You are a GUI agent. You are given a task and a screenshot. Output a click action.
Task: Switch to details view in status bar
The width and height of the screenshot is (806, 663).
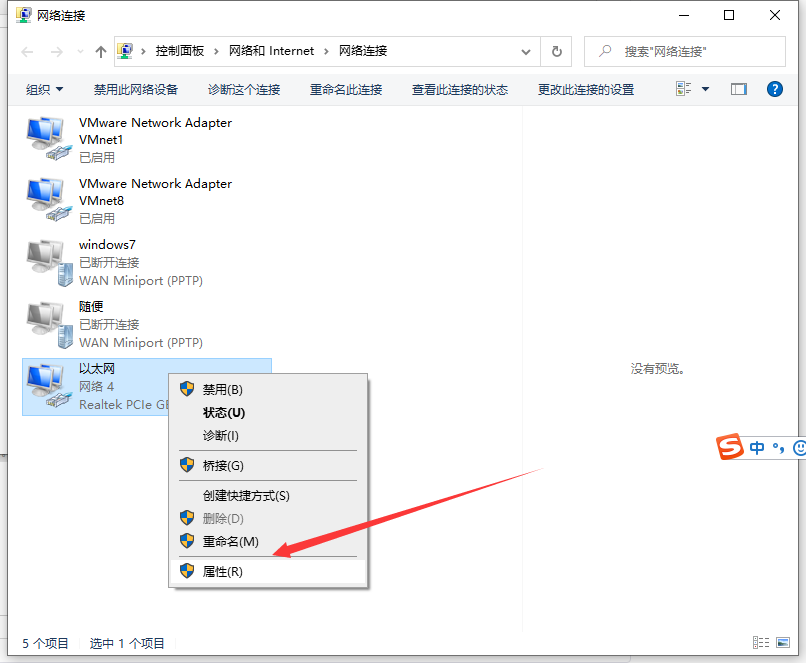click(x=761, y=643)
